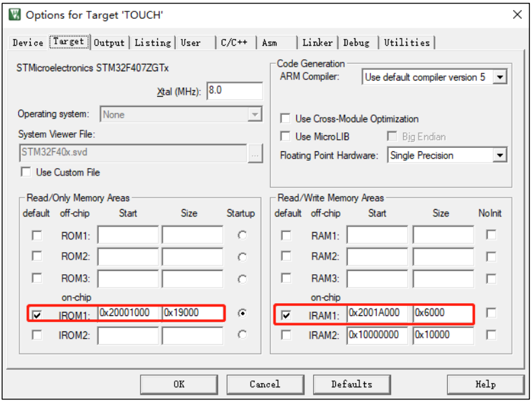The width and height of the screenshot is (532, 402).
Task: Open the ARM Compiler version dropdown
Action: click(435, 77)
